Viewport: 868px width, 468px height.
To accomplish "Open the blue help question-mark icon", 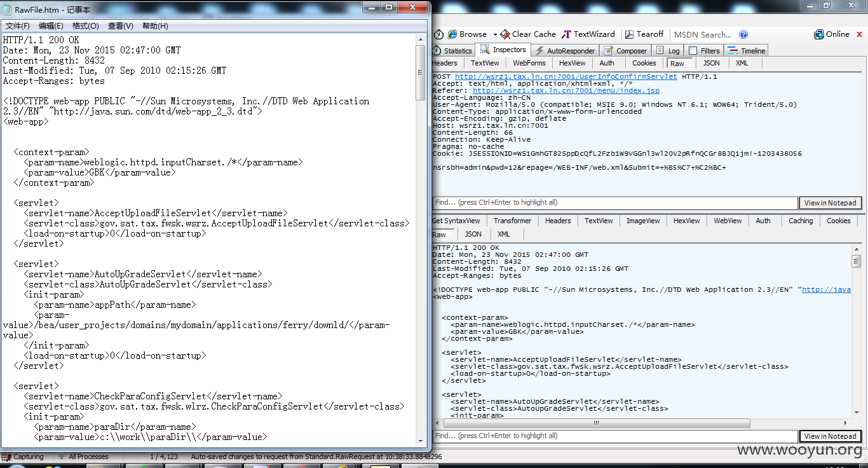I will click(x=743, y=35).
